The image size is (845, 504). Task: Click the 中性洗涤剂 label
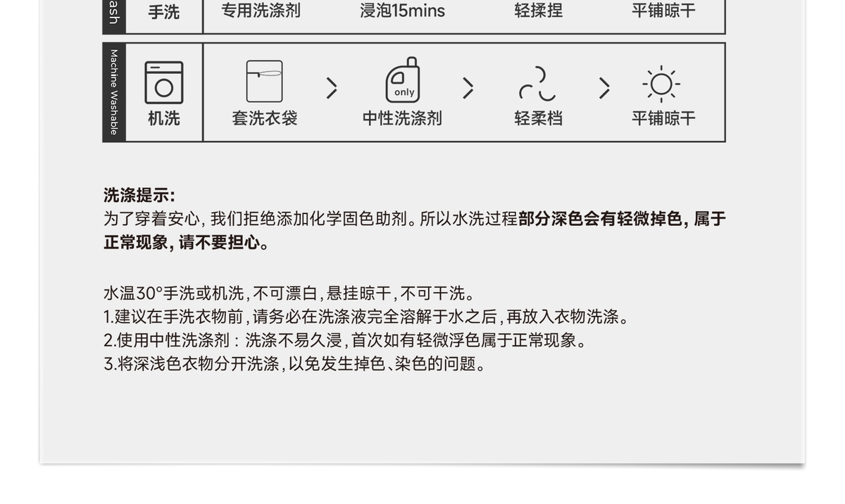click(x=402, y=118)
